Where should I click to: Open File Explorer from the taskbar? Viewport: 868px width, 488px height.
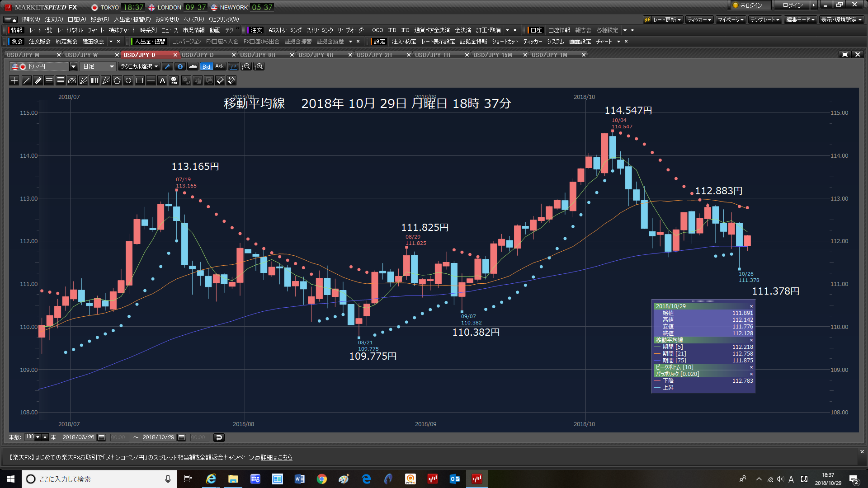click(233, 479)
